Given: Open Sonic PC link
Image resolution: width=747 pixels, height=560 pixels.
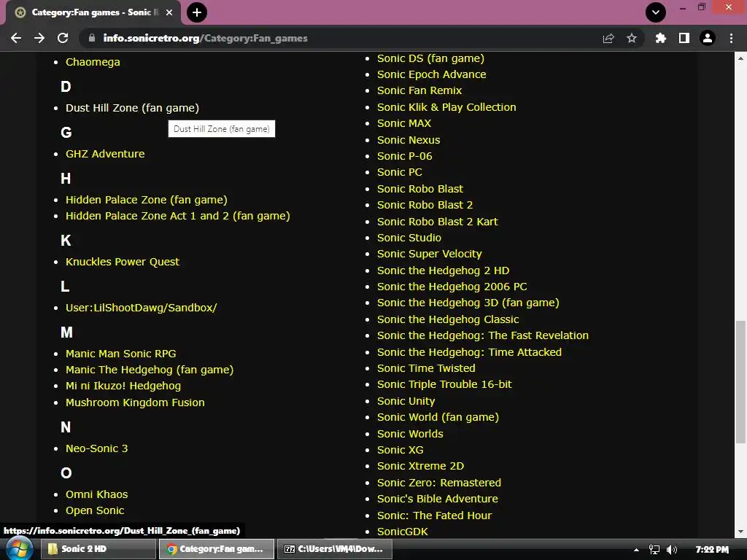Looking at the screenshot, I should [x=400, y=172].
